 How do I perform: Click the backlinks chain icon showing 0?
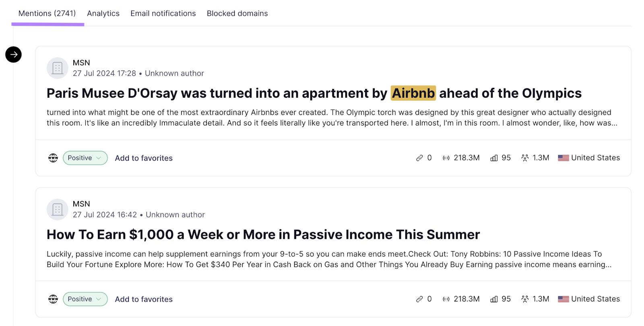(419, 158)
